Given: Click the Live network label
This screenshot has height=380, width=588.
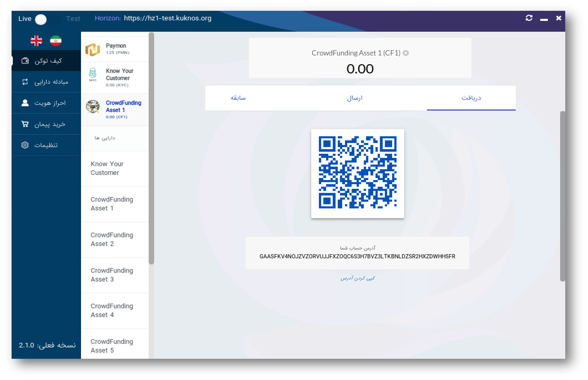Looking at the screenshot, I should (x=25, y=19).
